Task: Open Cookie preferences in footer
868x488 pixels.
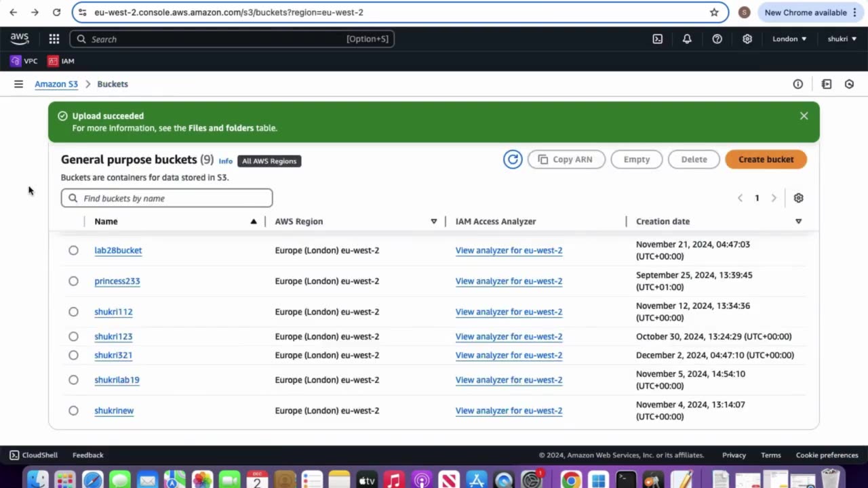Action: click(827, 455)
